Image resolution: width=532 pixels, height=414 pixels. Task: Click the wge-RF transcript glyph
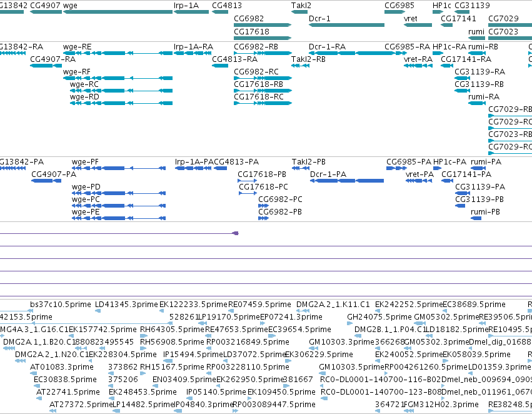pos(118,78)
